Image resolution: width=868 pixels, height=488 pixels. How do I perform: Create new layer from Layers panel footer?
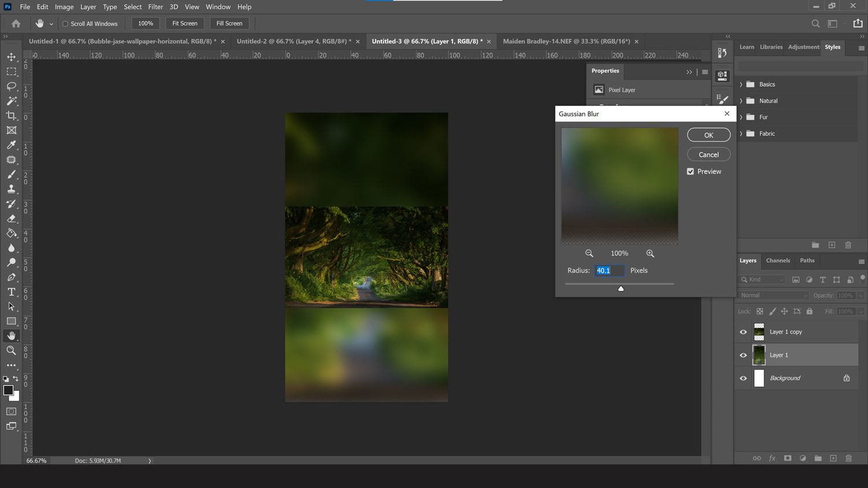[x=833, y=458]
